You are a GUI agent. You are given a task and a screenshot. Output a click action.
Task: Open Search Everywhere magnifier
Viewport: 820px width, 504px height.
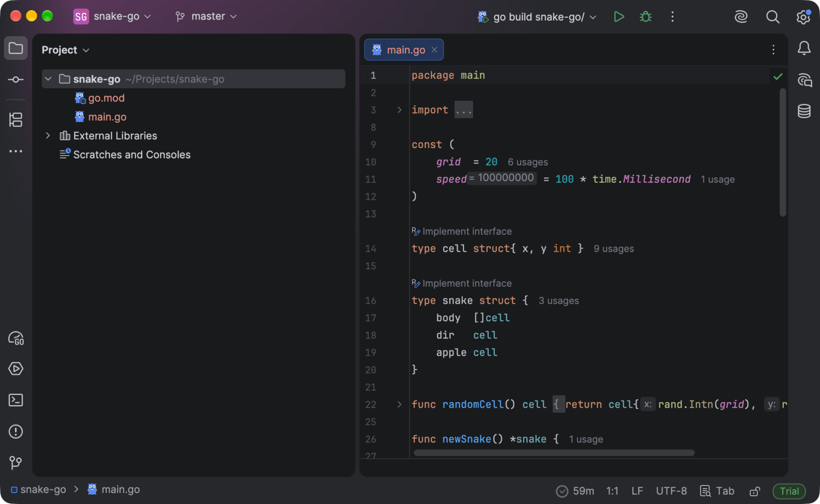tap(773, 17)
